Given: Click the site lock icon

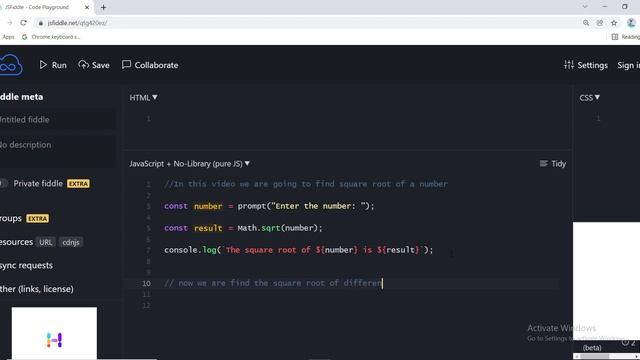Looking at the screenshot, I should point(40,23).
